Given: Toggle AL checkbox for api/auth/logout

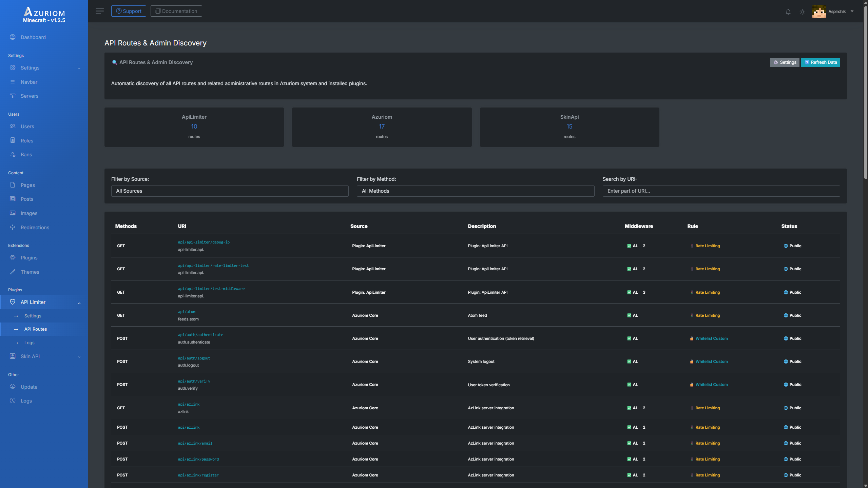Looking at the screenshot, I should coord(629,362).
